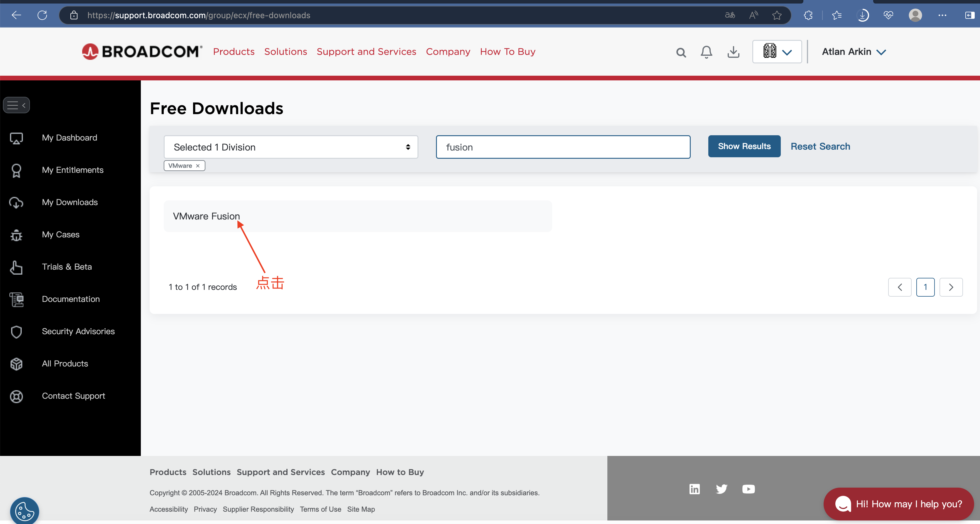Toggle the browser sidebar icon
Image resolution: width=980 pixels, height=524 pixels.
(x=970, y=15)
